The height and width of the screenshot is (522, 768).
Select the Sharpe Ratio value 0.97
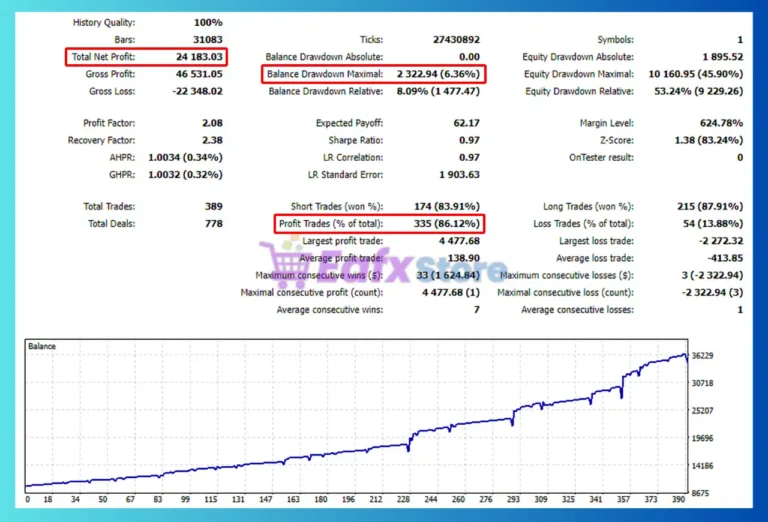(x=469, y=140)
